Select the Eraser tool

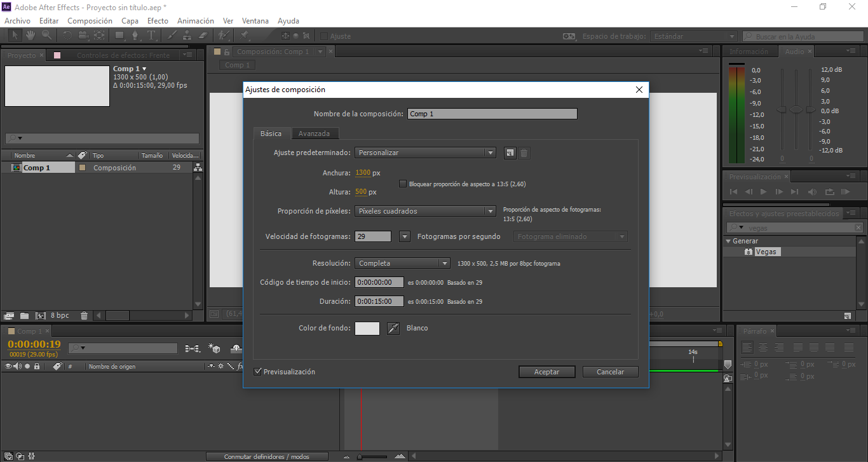203,36
